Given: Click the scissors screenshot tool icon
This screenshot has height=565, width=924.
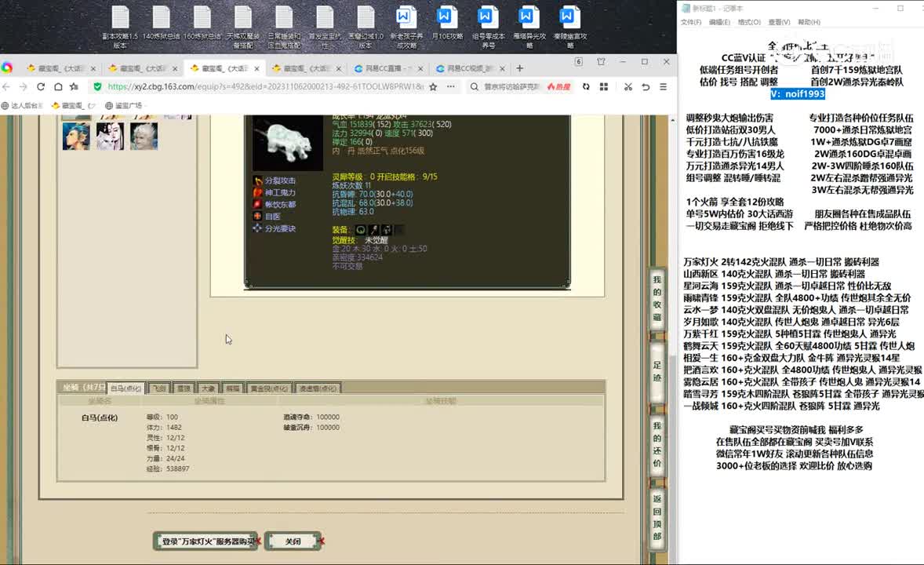Looking at the screenshot, I should tap(628, 86).
